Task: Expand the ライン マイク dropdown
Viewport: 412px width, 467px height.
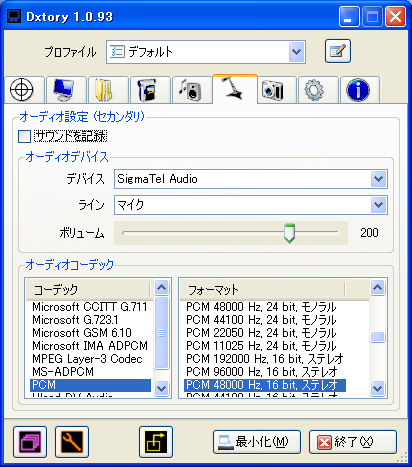Action: point(378,205)
